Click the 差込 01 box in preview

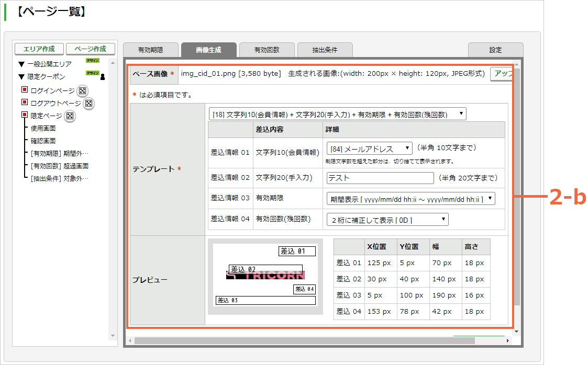click(x=297, y=251)
